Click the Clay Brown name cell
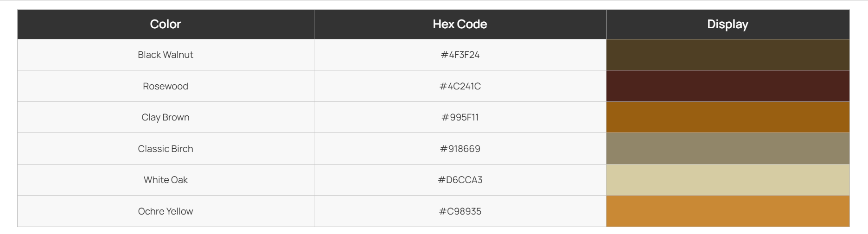The image size is (868, 234). (x=166, y=117)
